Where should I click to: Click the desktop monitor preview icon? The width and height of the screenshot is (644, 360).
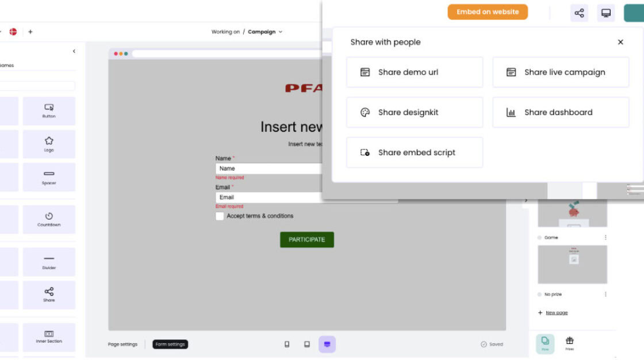coord(606,13)
